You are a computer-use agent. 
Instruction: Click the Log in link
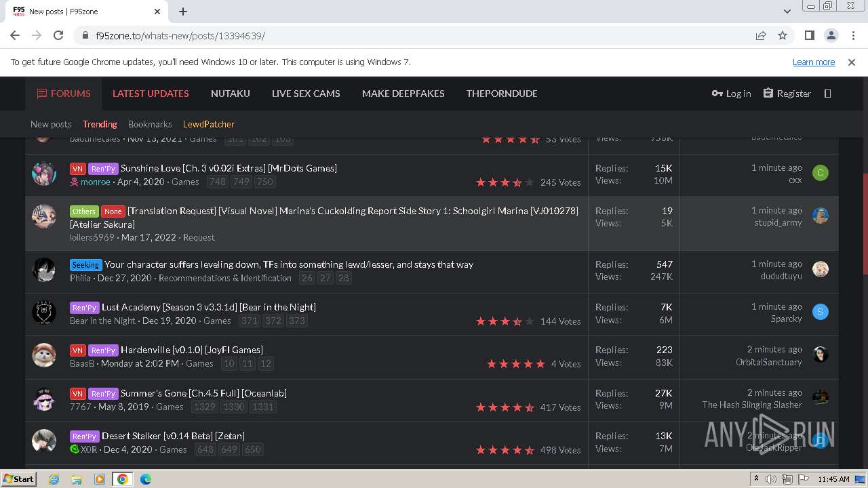pos(731,94)
